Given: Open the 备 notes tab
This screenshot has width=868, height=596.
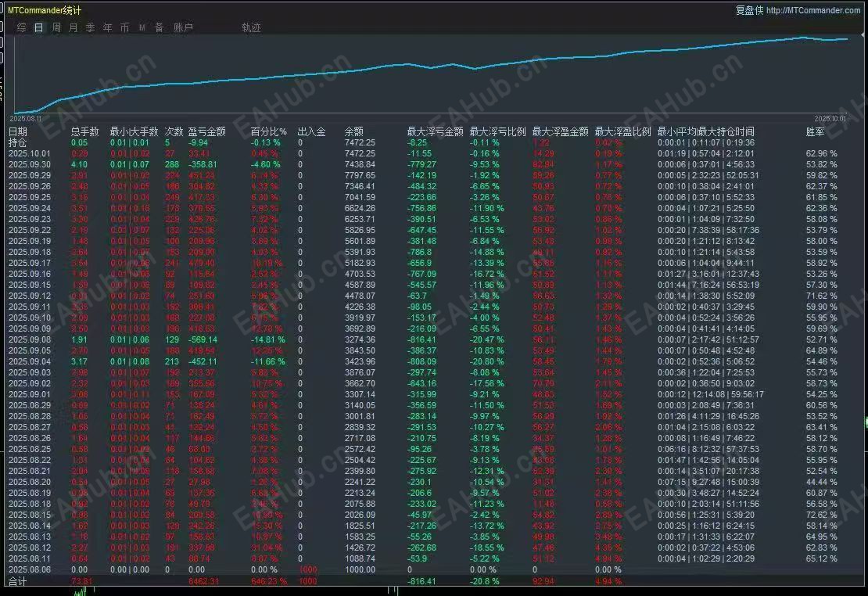Looking at the screenshot, I should coord(160,27).
